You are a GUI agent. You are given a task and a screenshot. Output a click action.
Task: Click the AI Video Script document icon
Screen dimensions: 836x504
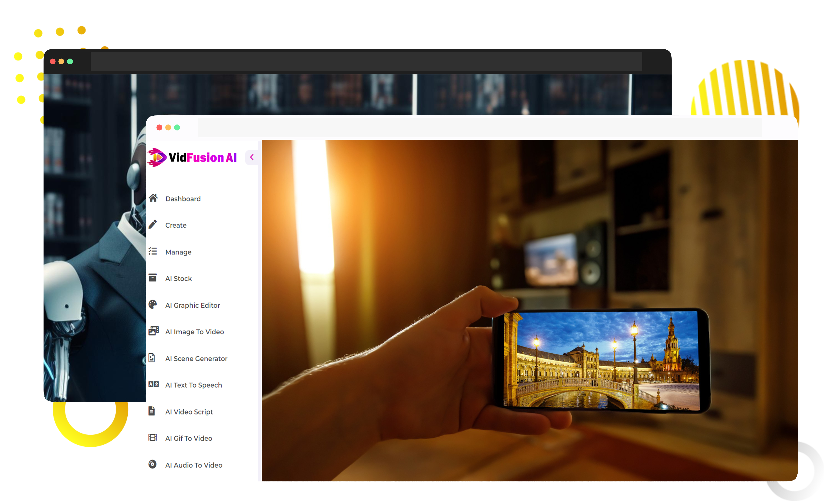pos(152,411)
